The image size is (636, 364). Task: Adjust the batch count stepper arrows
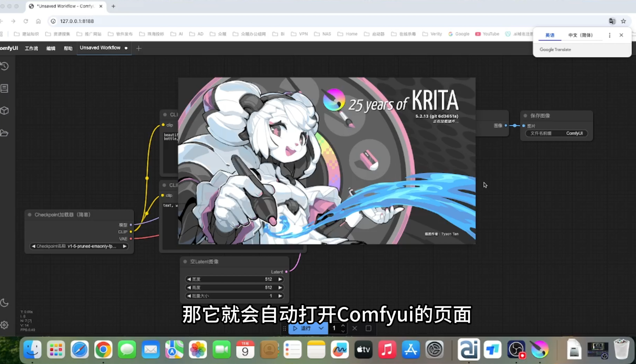(x=343, y=328)
